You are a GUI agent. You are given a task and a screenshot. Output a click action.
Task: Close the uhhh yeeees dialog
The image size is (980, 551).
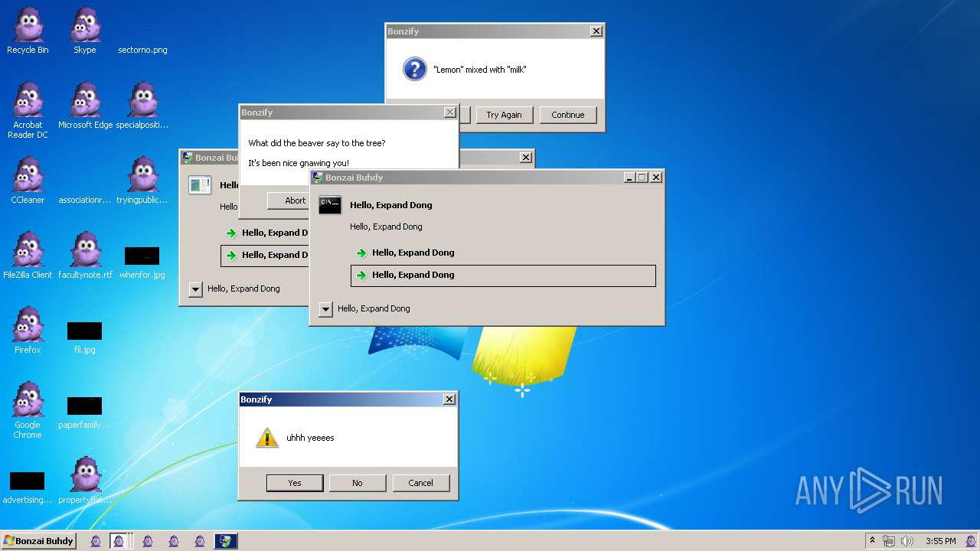449,399
